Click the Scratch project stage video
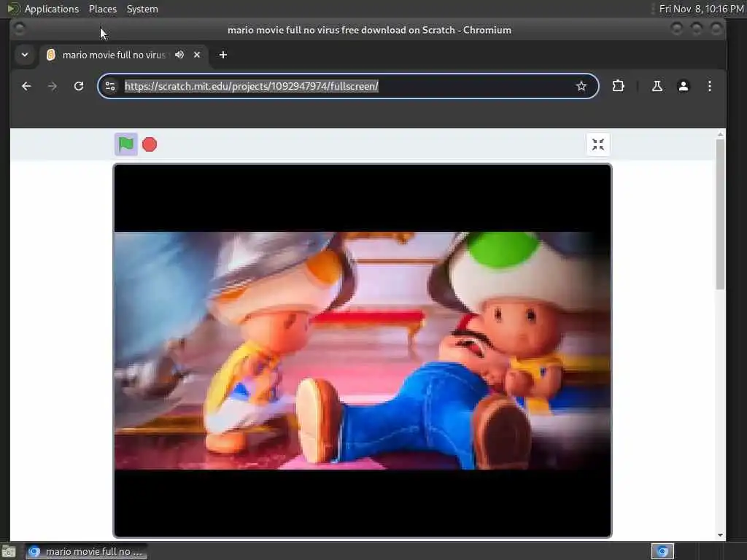747x560 pixels. tap(362, 351)
